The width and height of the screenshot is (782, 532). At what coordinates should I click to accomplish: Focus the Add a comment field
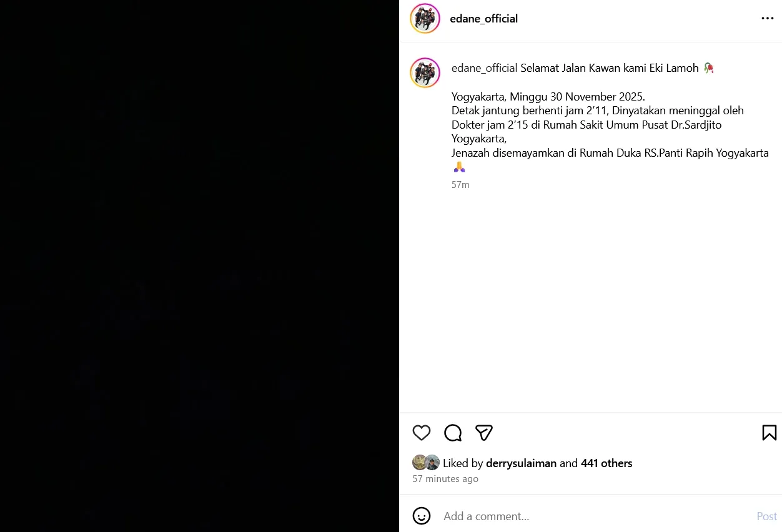(x=593, y=516)
